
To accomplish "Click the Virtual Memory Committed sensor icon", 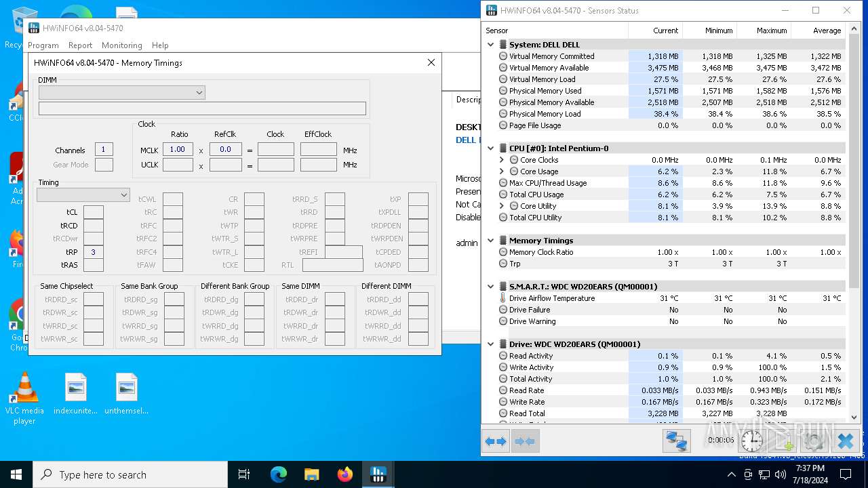I will click(503, 56).
